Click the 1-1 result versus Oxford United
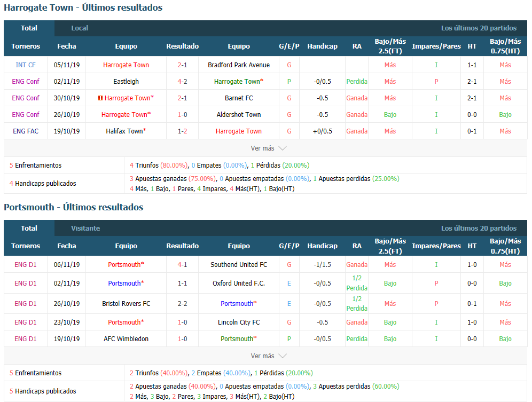The width and height of the screenshot is (532, 402). pos(182,283)
